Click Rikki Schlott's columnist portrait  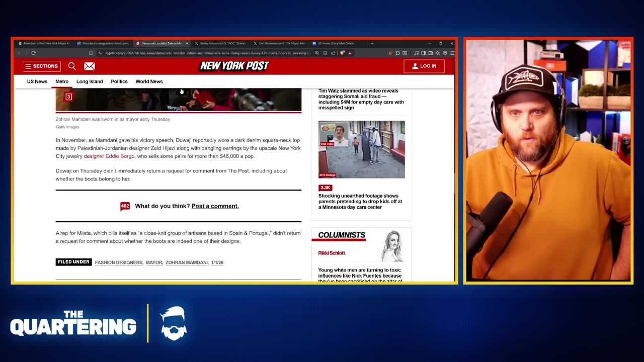pyautogui.click(x=393, y=246)
